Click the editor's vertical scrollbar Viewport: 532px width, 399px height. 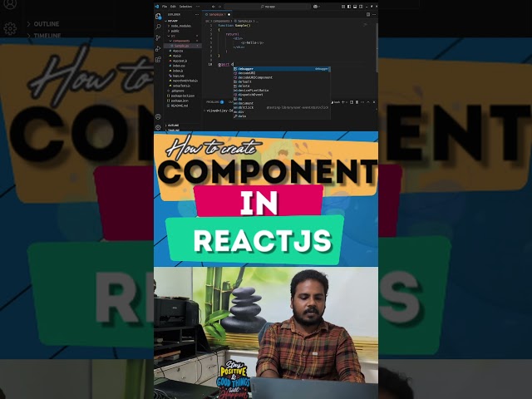tap(377, 47)
